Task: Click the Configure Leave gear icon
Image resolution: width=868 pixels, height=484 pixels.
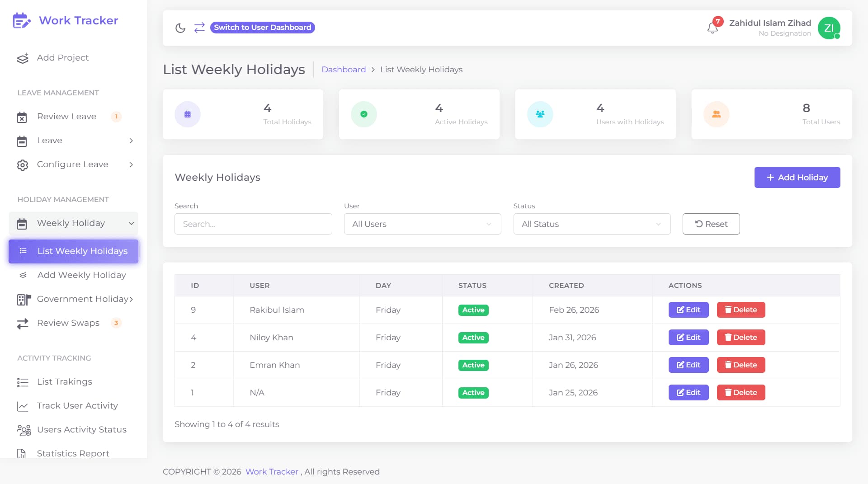Action: [23, 165]
